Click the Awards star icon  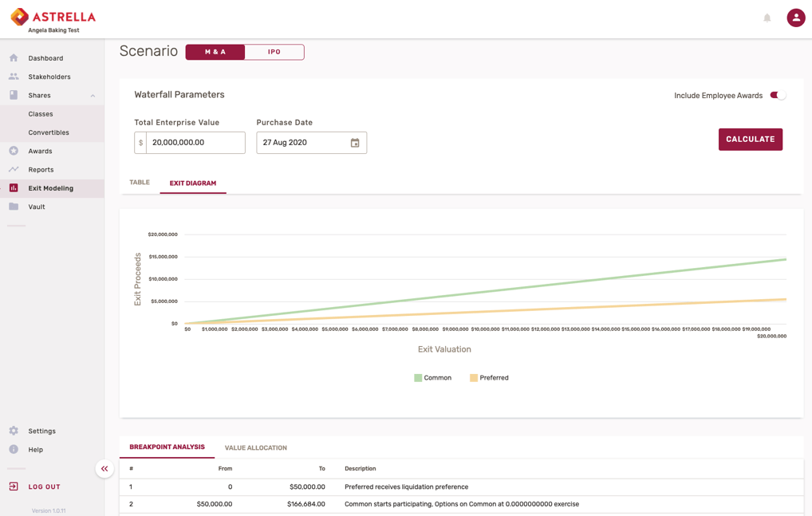14,151
